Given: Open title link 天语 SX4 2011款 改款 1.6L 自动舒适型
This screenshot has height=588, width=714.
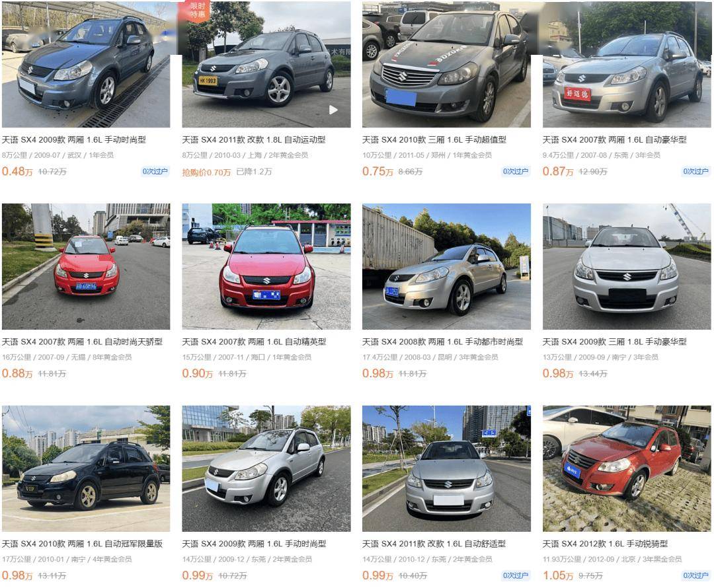Looking at the screenshot, I should tap(434, 544).
